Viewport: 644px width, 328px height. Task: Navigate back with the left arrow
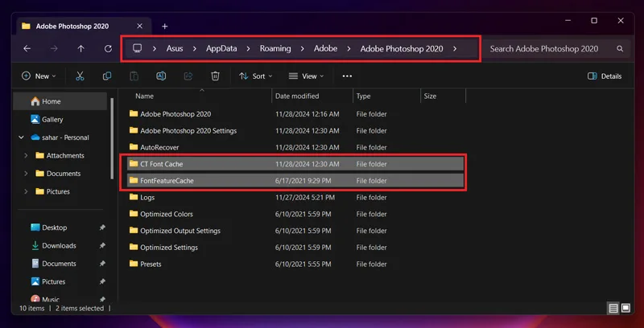(27, 49)
